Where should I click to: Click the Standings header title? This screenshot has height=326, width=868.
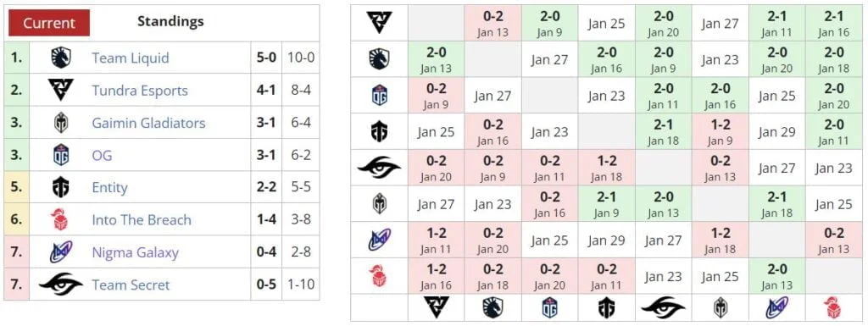(x=170, y=21)
